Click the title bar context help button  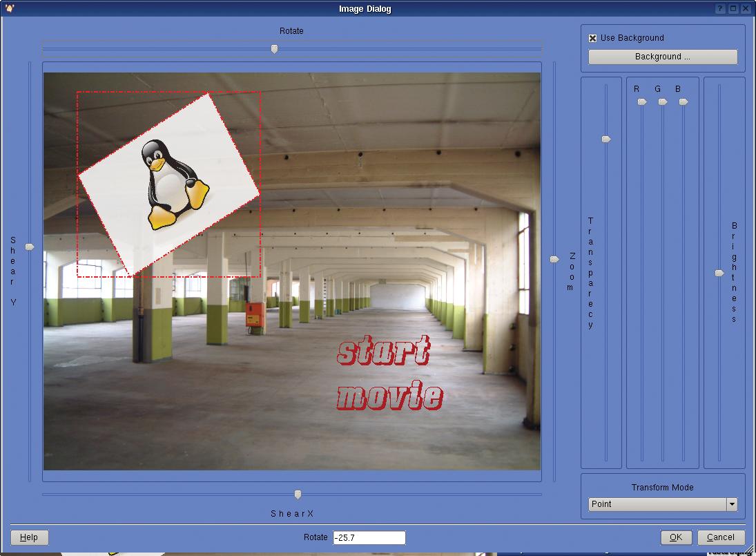pos(720,9)
